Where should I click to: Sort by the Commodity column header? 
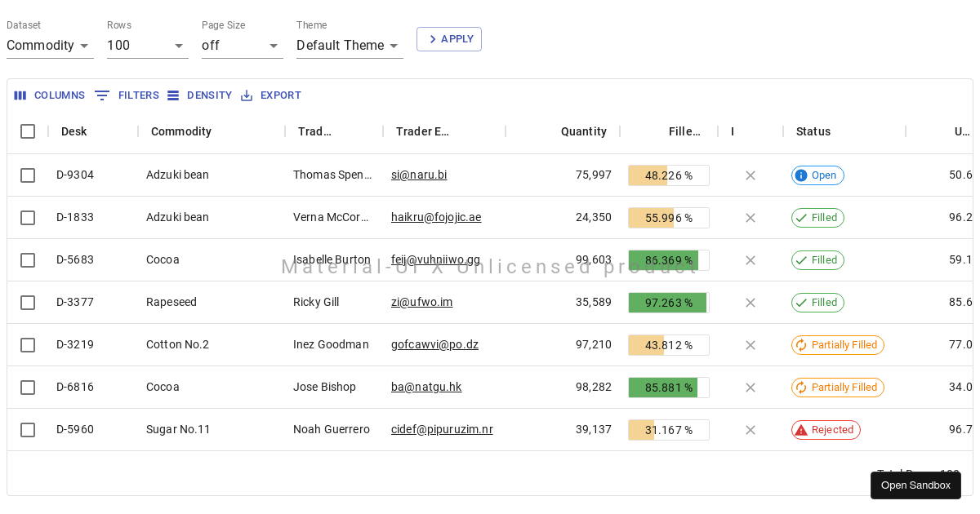pyautogui.click(x=181, y=131)
